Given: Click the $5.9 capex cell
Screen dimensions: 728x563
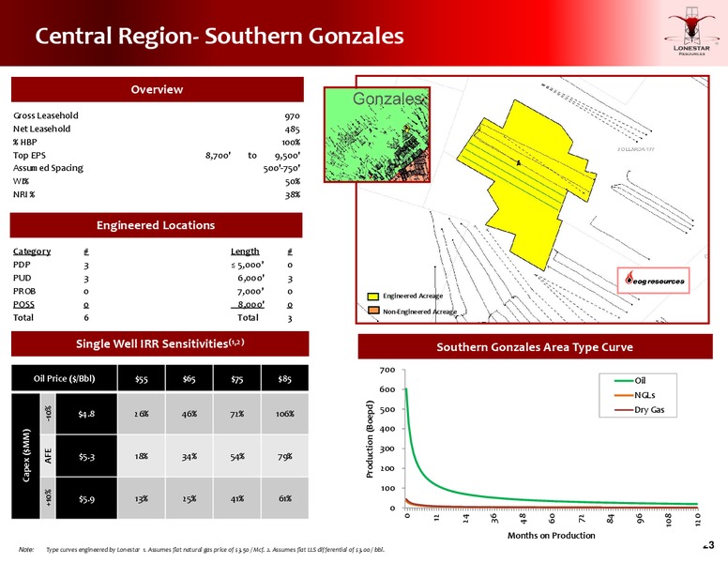Looking at the screenshot, I should [86, 499].
